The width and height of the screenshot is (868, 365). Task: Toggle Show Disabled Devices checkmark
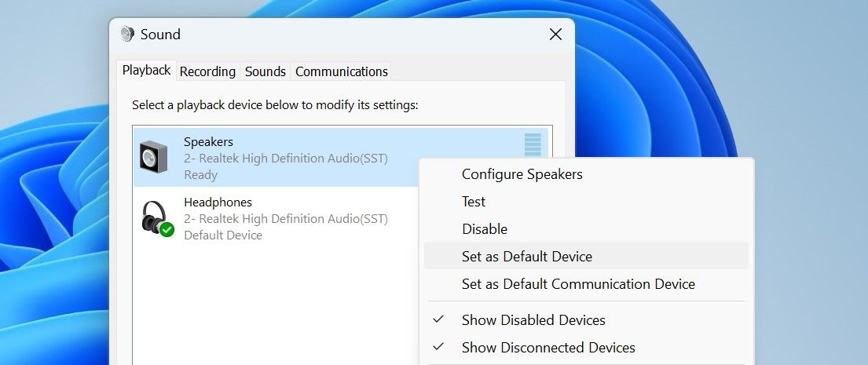[x=438, y=319]
